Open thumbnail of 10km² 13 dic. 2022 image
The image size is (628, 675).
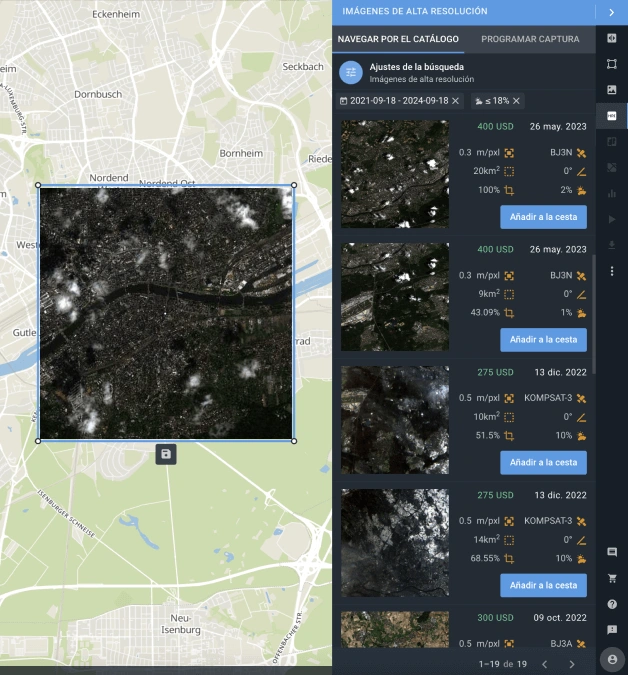coord(395,420)
